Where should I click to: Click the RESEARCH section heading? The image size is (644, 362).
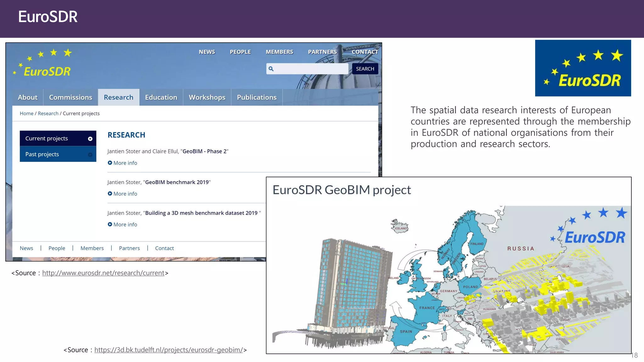(126, 135)
